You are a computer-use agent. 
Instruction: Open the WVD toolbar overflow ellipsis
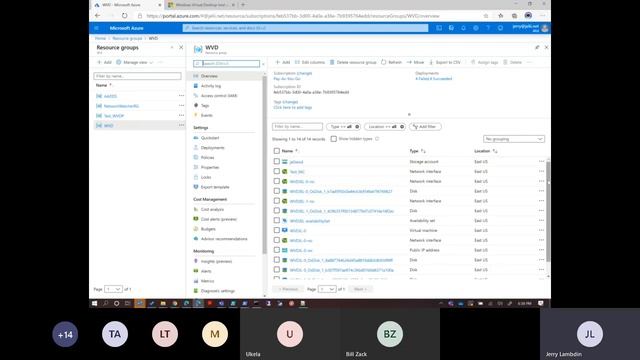[529, 62]
